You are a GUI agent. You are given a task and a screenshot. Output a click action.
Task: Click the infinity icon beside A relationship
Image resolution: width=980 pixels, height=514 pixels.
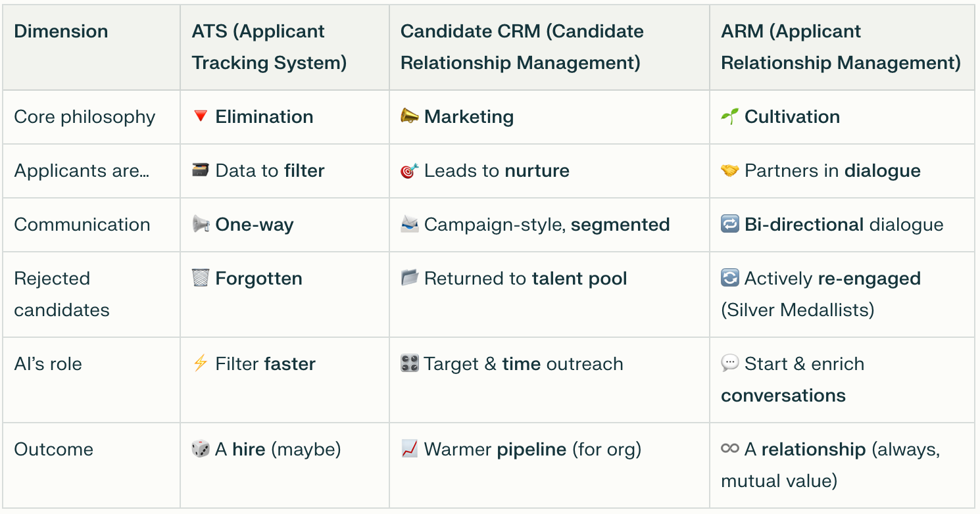coord(729,449)
